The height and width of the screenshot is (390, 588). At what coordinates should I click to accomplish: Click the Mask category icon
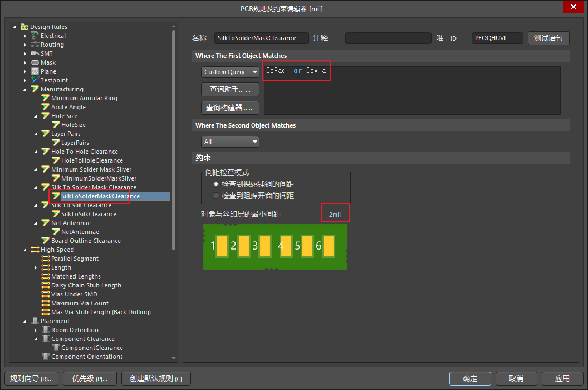(35, 63)
